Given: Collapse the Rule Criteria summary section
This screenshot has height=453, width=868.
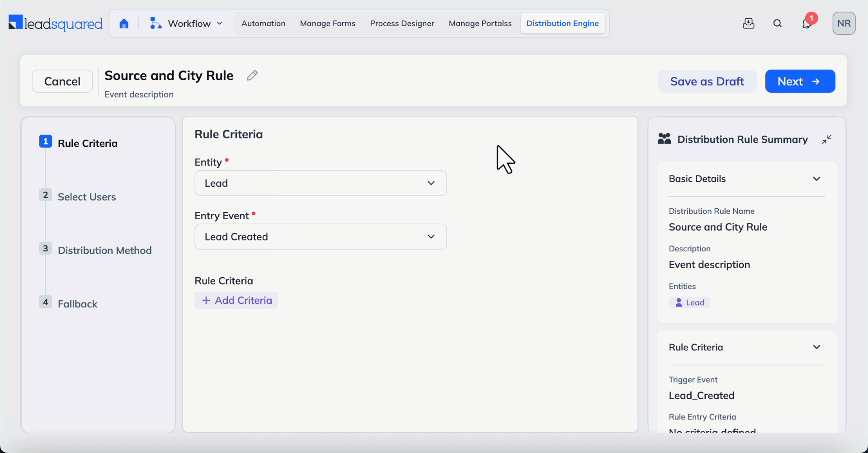Looking at the screenshot, I should [x=816, y=347].
